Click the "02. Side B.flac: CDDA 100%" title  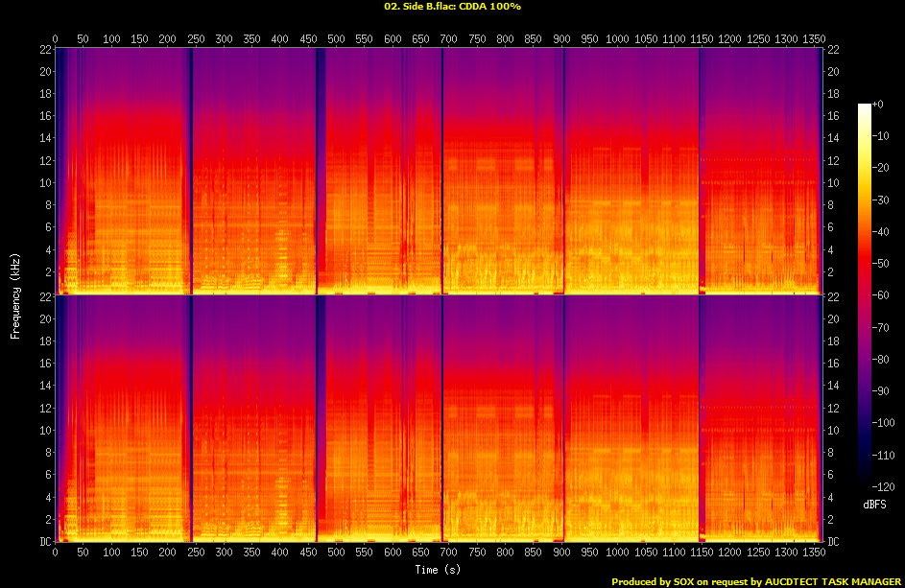click(x=452, y=7)
